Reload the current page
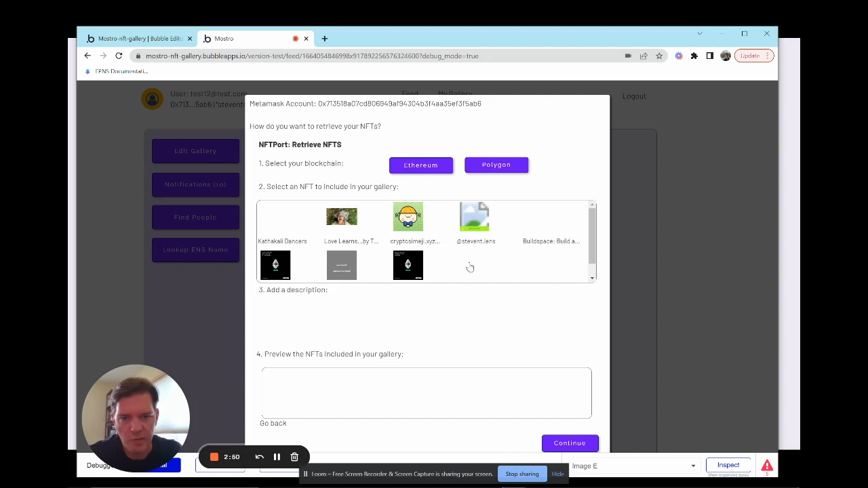This screenshot has width=868, height=488. pos(119,56)
